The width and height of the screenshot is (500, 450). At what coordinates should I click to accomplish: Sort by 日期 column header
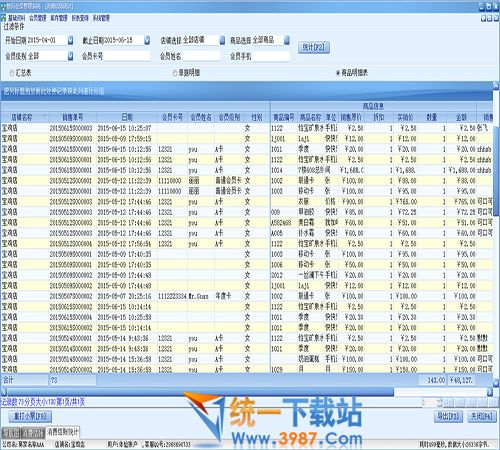pyautogui.click(x=127, y=117)
